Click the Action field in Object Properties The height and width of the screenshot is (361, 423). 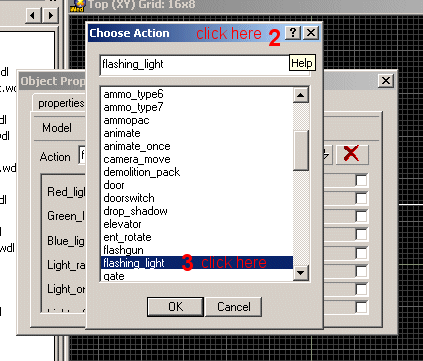click(82, 155)
